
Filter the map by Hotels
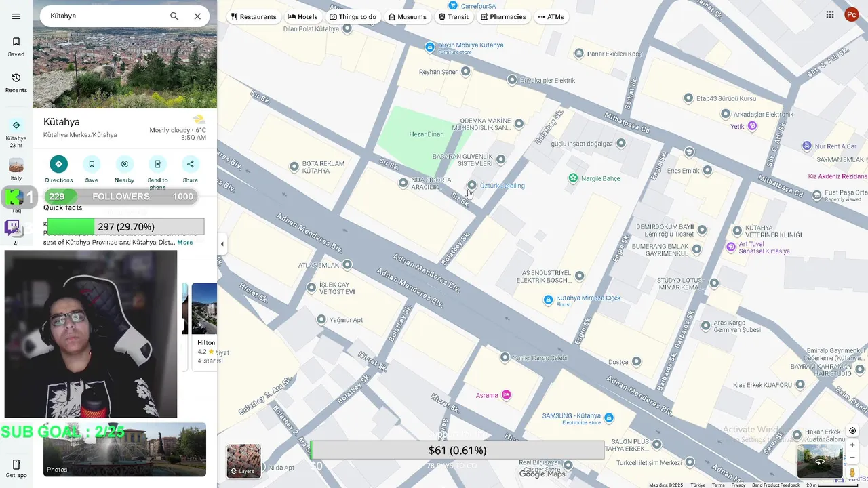(302, 16)
